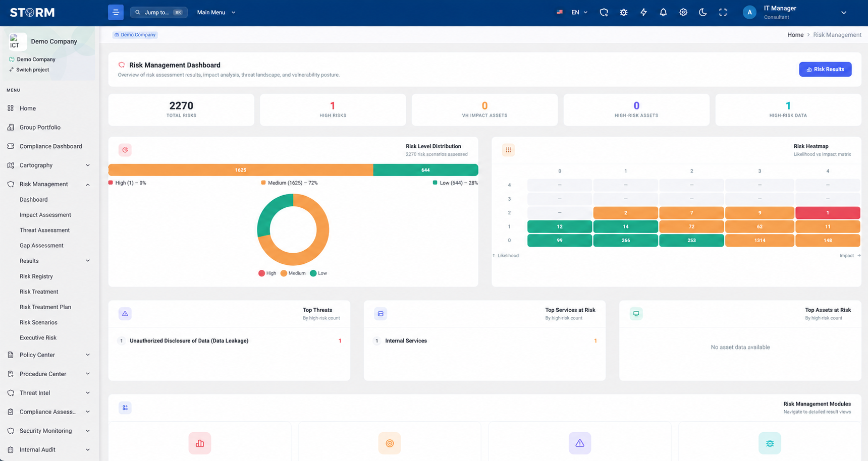Screen dimensions: 868x461
Task: Open the shield icon in top bar
Action: [604, 12]
